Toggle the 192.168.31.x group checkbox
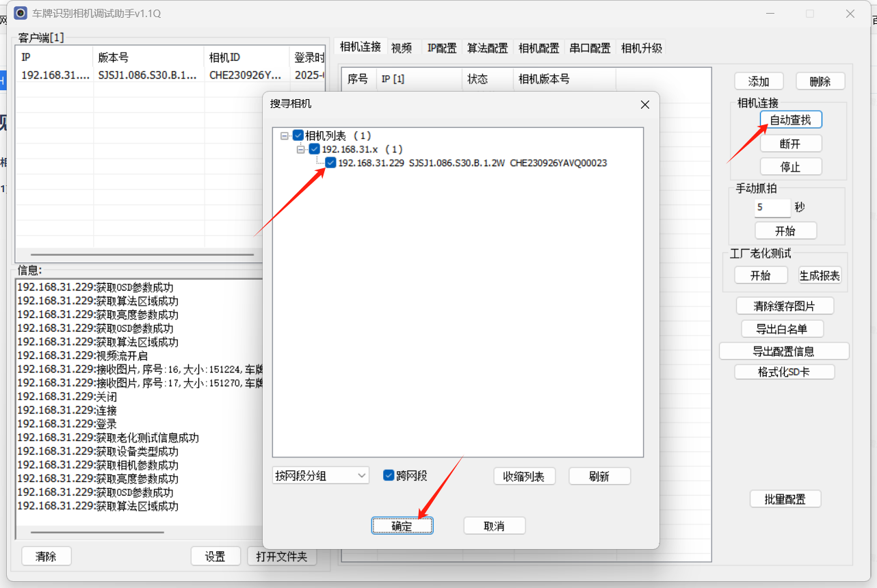877x588 pixels. pyautogui.click(x=315, y=149)
